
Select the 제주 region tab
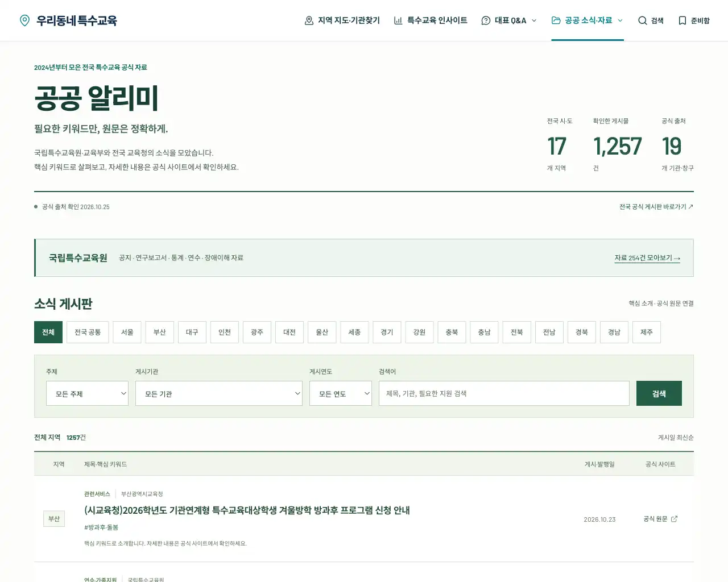coord(647,332)
